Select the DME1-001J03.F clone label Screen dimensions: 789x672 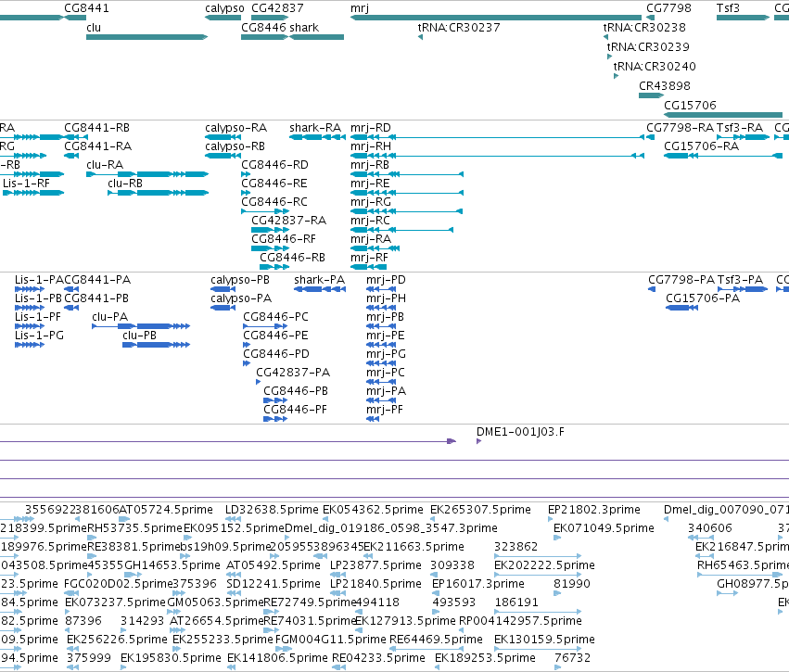[x=520, y=432]
